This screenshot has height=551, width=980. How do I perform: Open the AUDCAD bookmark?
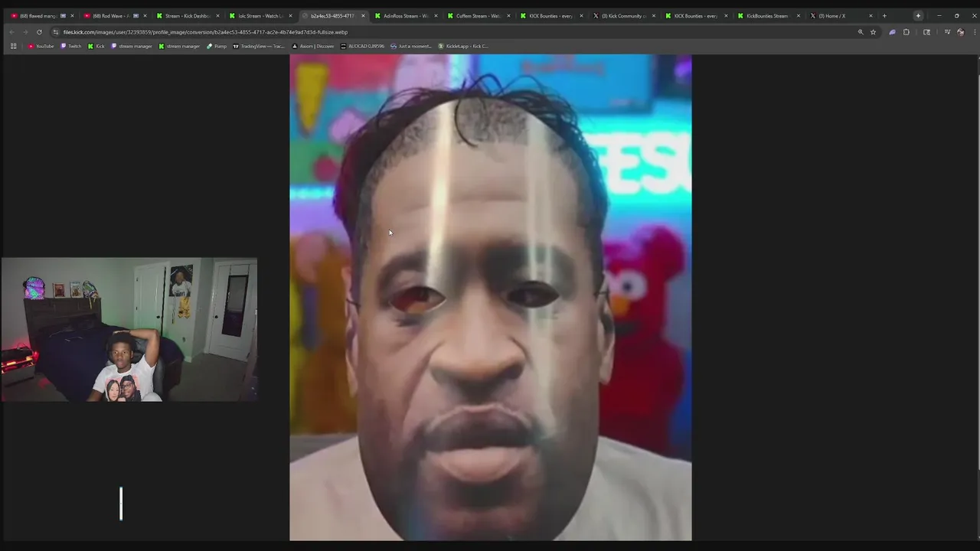363,46
